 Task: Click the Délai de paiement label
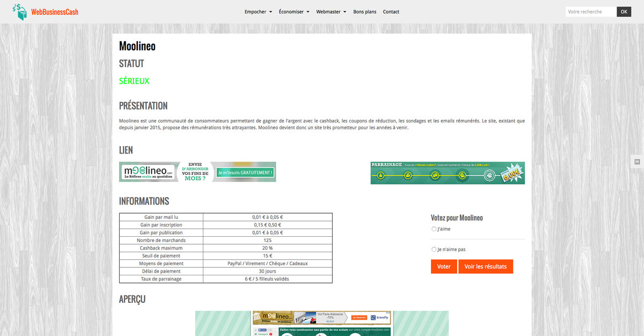(161, 271)
